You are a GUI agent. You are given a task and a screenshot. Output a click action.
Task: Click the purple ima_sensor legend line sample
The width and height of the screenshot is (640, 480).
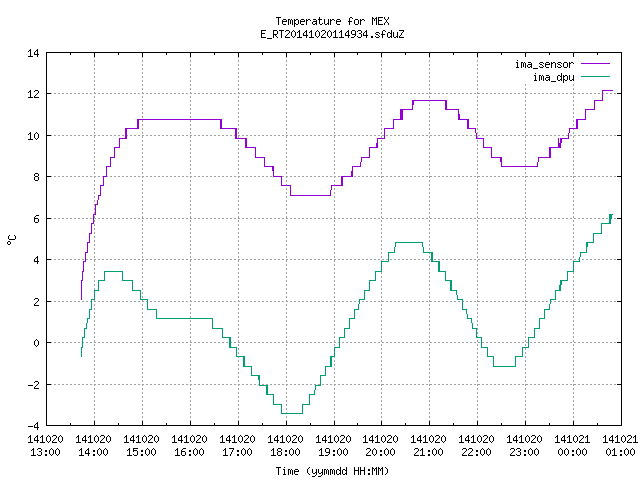pyautogui.click(x=596, y=64)
